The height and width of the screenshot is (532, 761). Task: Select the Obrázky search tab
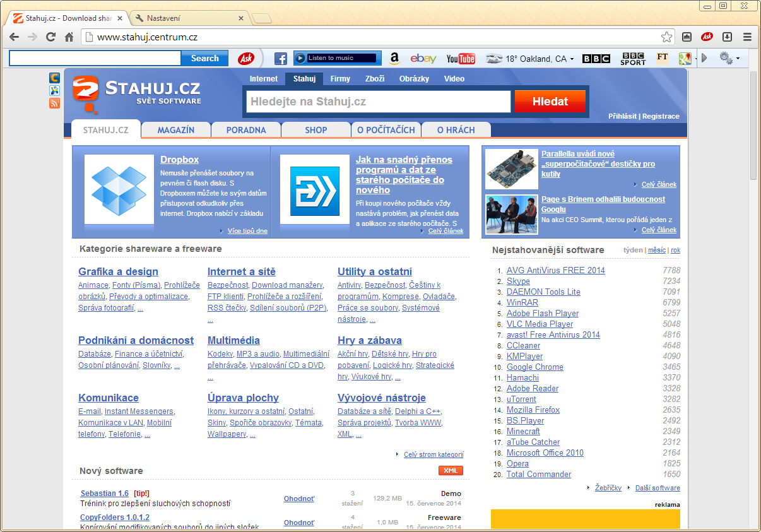click(414, 79)
